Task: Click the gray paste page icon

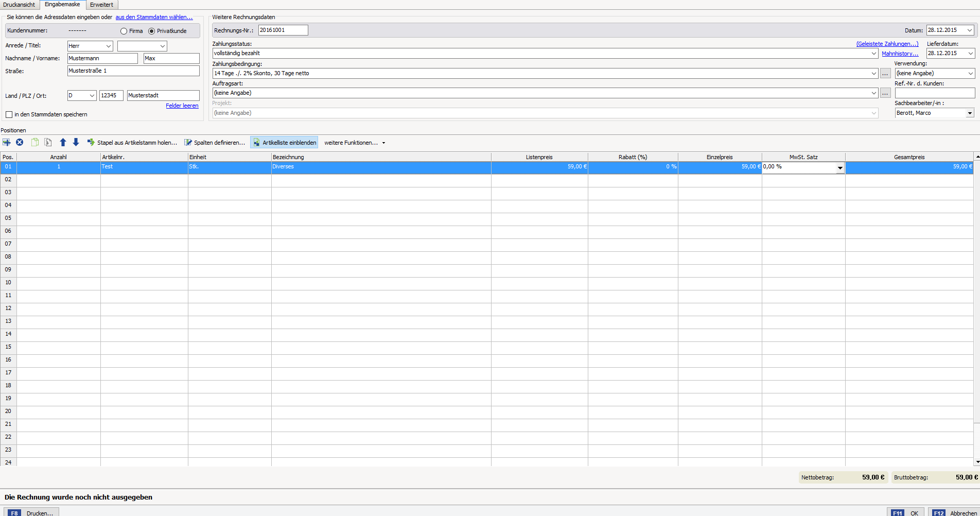Action: tap(48, 142)
